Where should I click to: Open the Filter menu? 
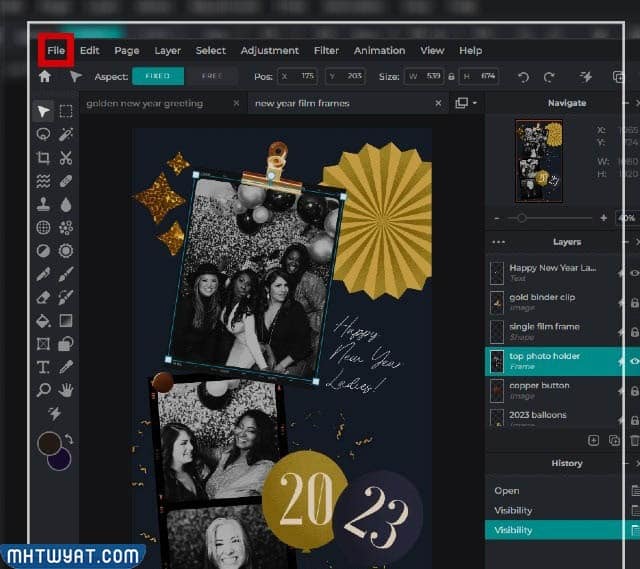point(326,50)
